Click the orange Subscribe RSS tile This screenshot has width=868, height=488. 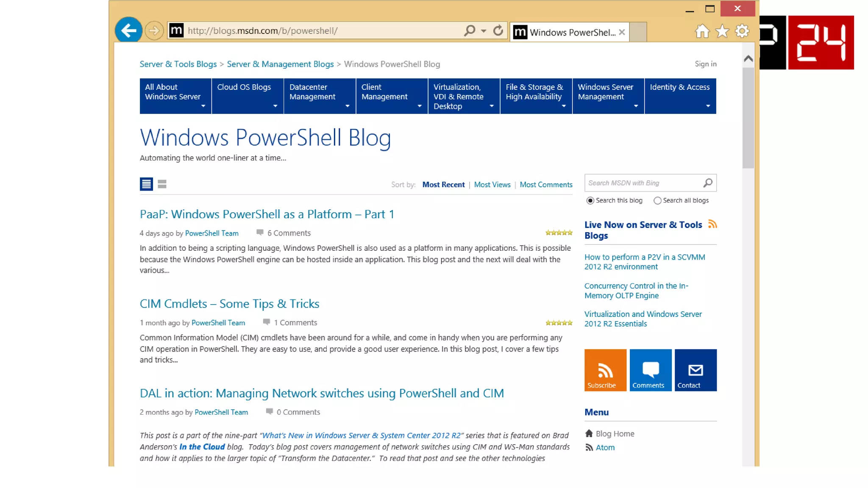click(x=605, y=370)
